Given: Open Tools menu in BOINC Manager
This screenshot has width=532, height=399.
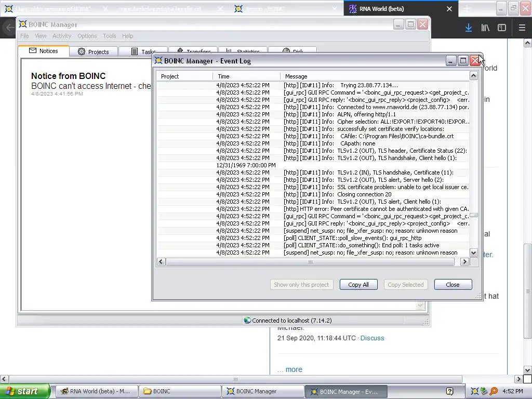Looking at the screenshot, I should [110, 36].
